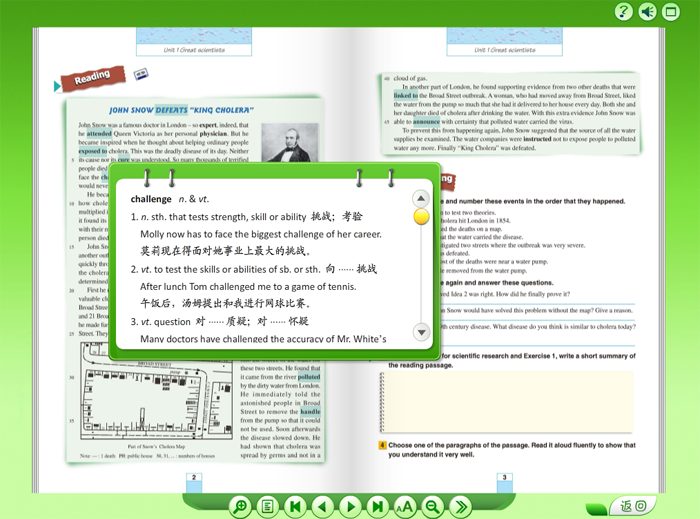Click the green leaf tab beside 返回

tap(597, 509)
